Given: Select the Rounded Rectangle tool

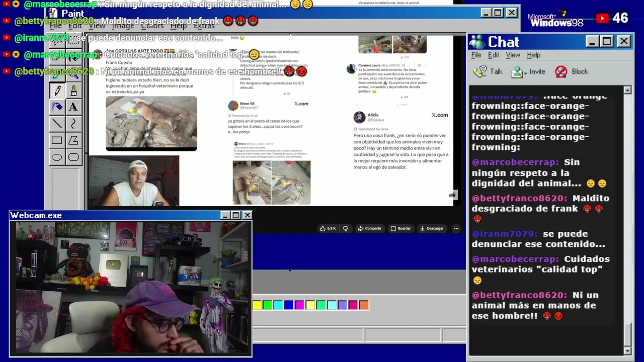Looking at the screenshot, I should [73, 157].
